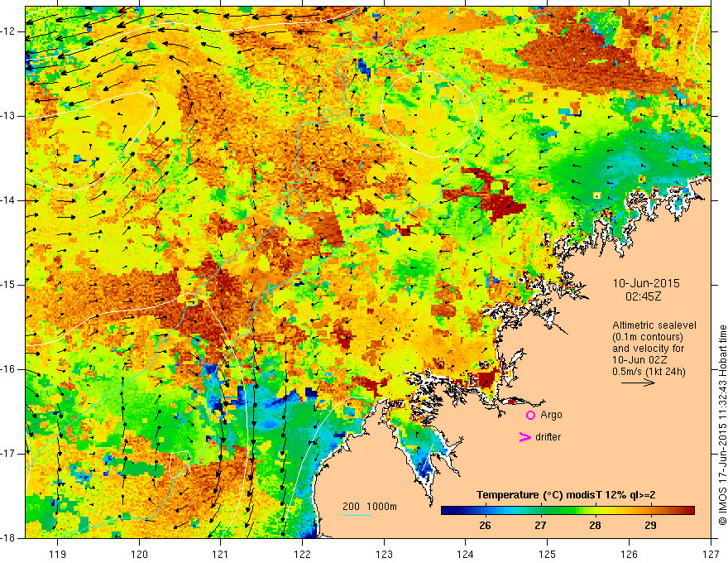Click latitude axis label -13

pos(8,116)
